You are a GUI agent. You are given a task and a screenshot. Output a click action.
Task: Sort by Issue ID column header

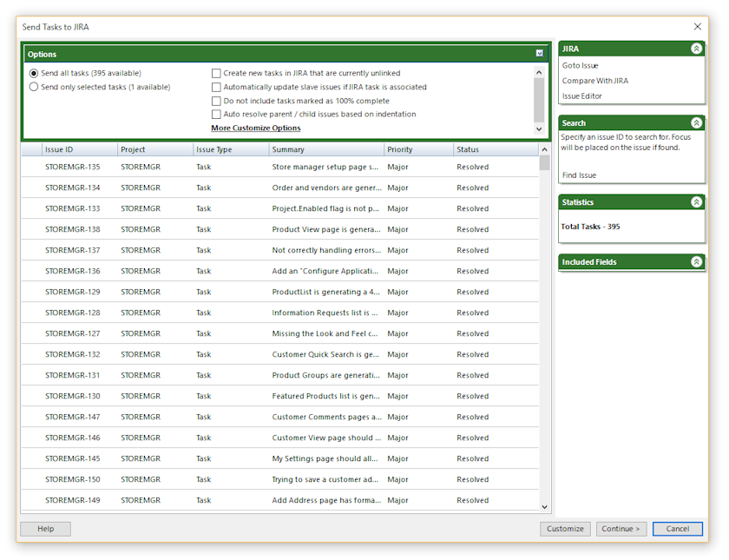pos(80,149)
